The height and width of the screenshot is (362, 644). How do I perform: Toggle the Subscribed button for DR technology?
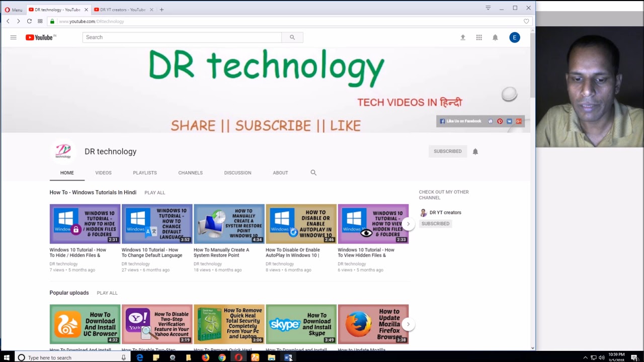pyautogui.click(x=447, y=151)
